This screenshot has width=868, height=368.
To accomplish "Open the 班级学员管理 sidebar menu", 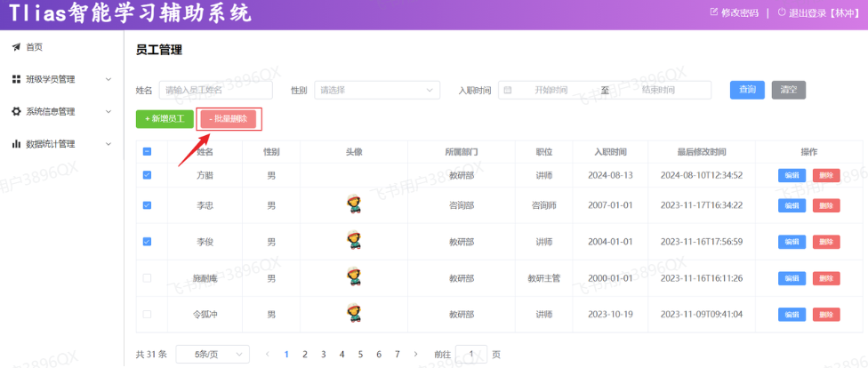I will coord(62,79).
